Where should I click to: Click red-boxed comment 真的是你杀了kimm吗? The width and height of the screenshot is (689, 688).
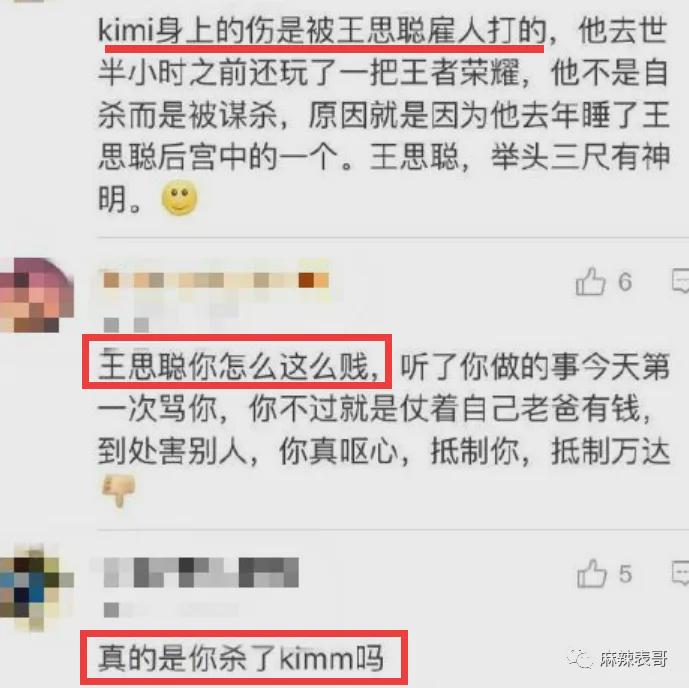point(241,658)
